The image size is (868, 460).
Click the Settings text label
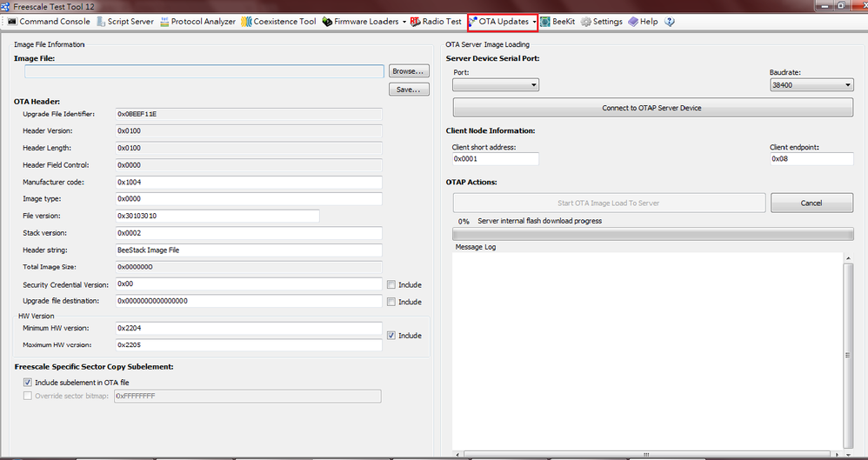click(608, 22)
